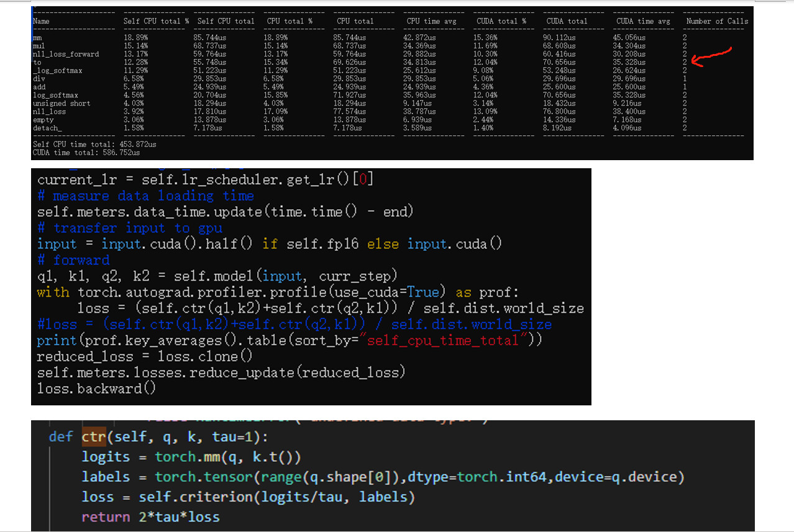Place cursor on the "# forward" comment
This screenshot has height=532, width=794.
[73, 260]
